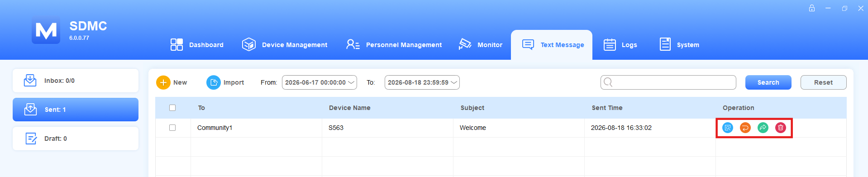Viewport: 868px width, 177px height.
Task: Click the Welcome subject cell
Action: [519, 128]
